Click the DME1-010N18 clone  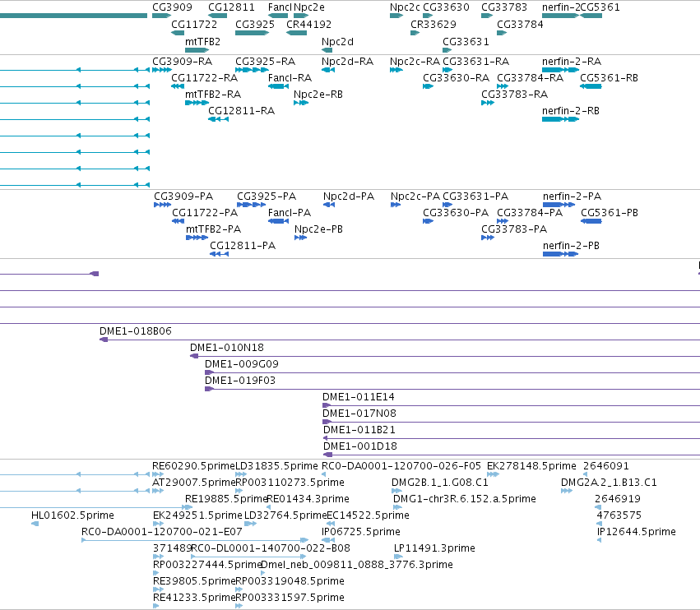coord(445,356)
